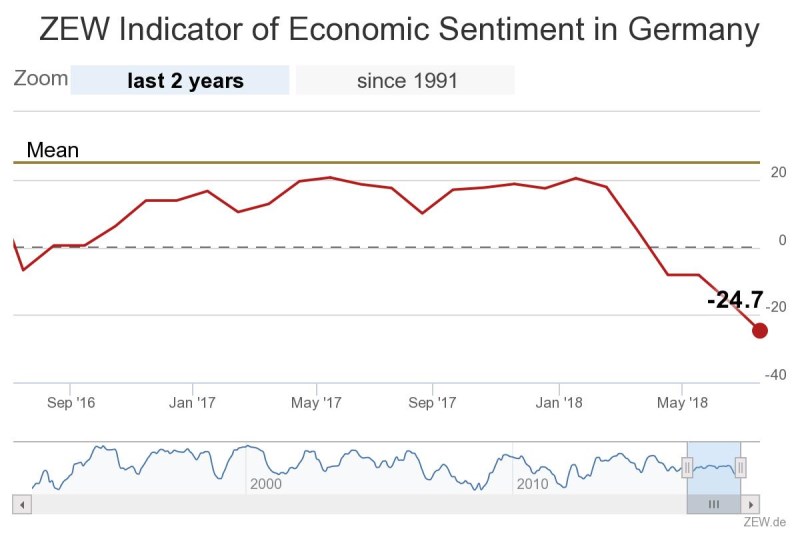Click the 2000 label in the navigator
Viewport: 800px width, 533px height.
(266, 484)
